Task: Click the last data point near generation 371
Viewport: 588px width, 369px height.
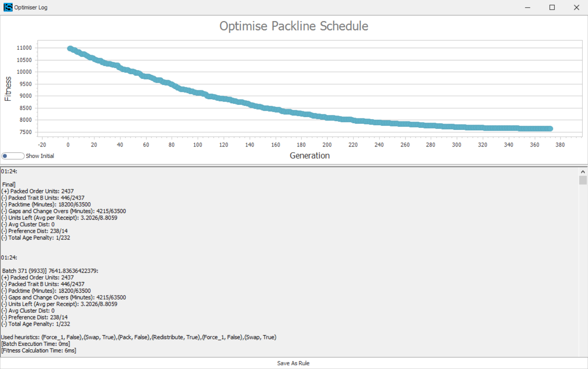Action: [550, 129]
